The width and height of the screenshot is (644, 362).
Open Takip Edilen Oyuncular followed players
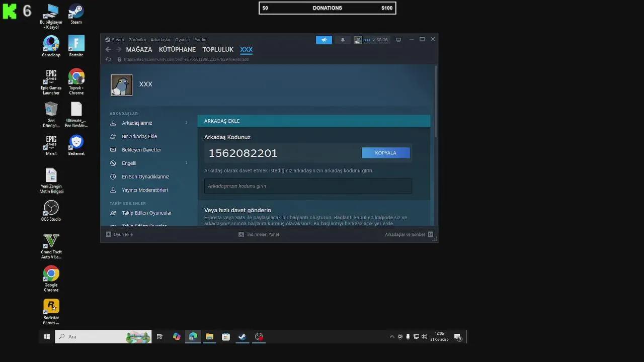point(146,213)
